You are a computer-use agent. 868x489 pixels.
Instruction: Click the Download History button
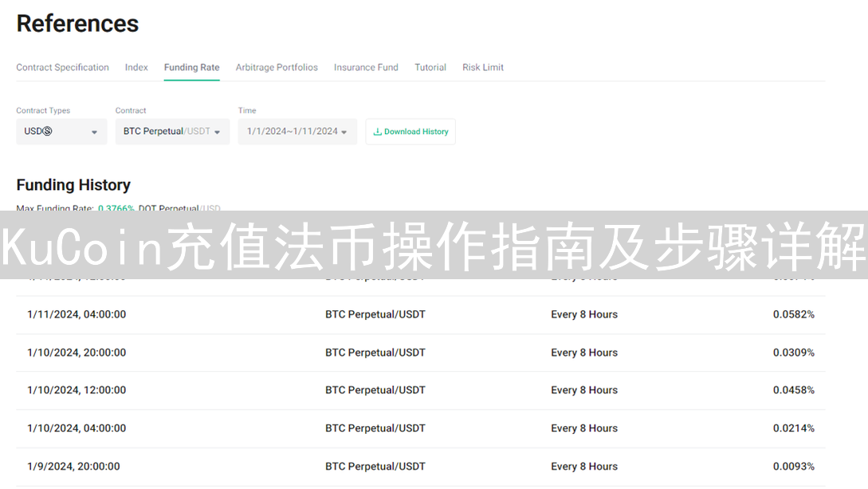click(x=410, y=132)
